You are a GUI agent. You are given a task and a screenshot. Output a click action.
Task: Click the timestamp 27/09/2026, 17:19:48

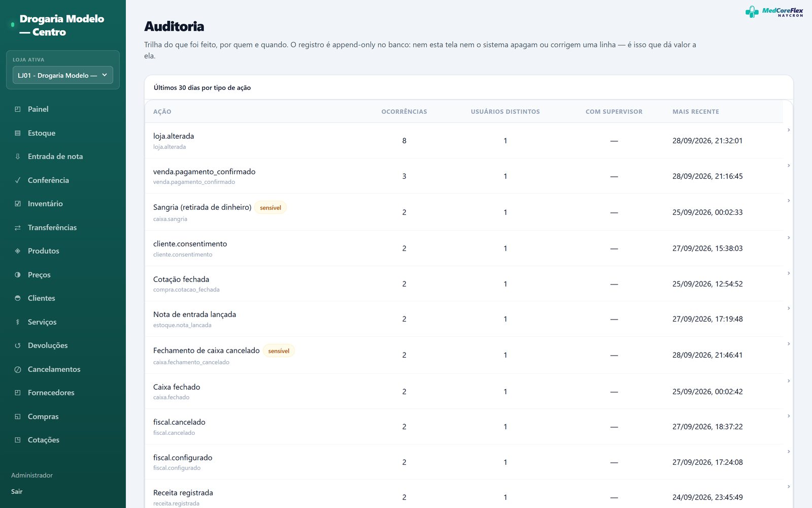pos(707,319)
